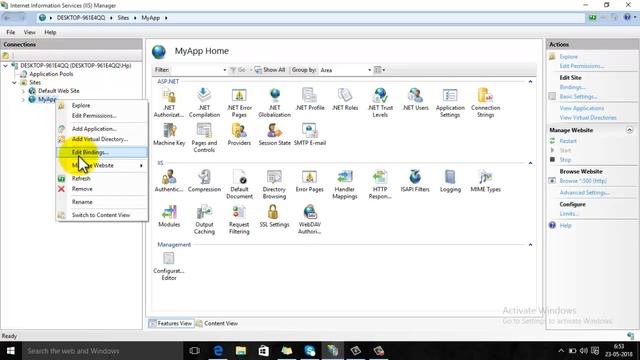Choose Remove from the context menu
Viewport: 640px width, 360px height.
click(102, 189)
